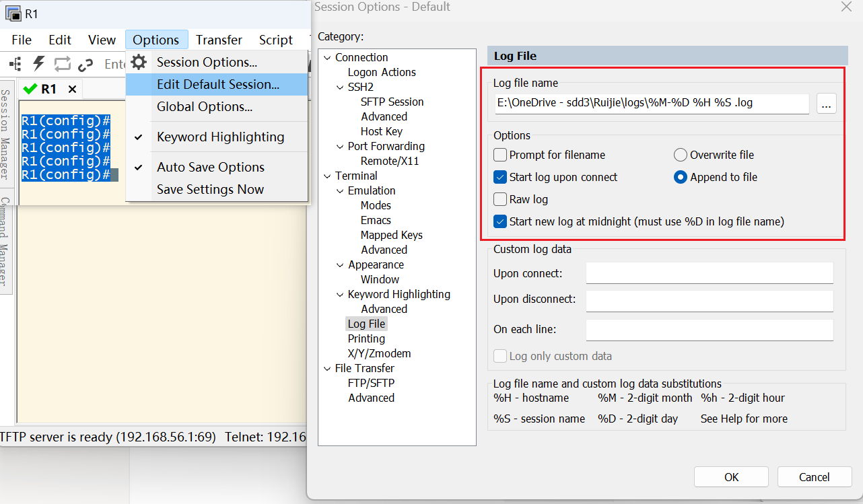The image size is (863, 504).
Task: Close the R1 session tab
Action: pos(72,89)
